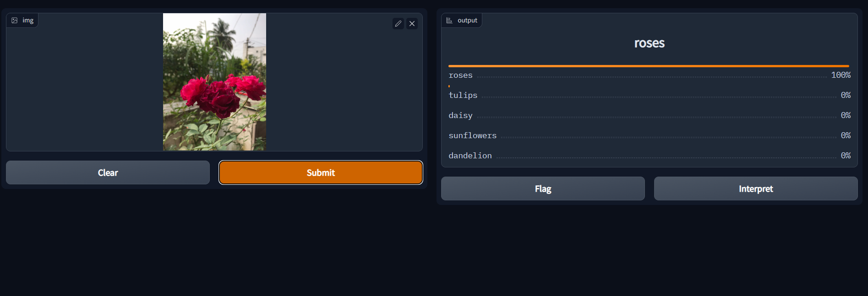The height and width of the screenshot is (296, 868).
Task: Open the uploaded rose photo thumbnail
Action: point(214,82)
